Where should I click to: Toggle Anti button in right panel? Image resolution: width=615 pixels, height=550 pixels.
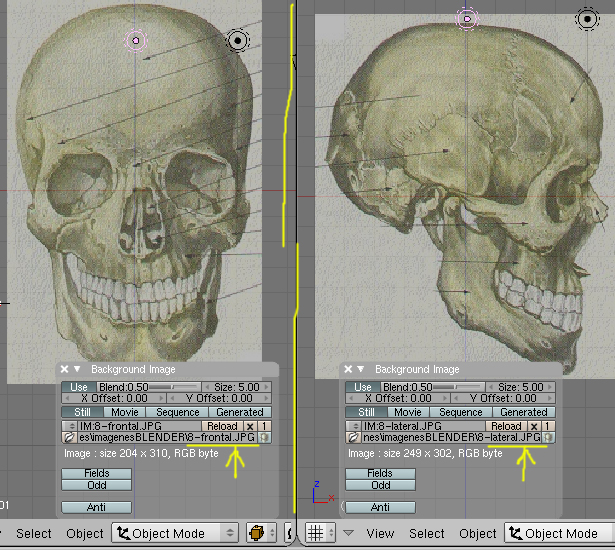(380, 507)
